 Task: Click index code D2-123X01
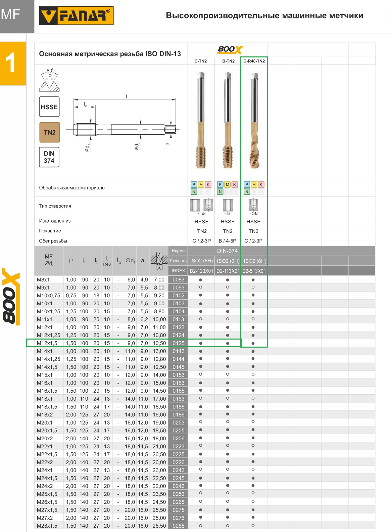pyautogui.click(x=201, y=271)
